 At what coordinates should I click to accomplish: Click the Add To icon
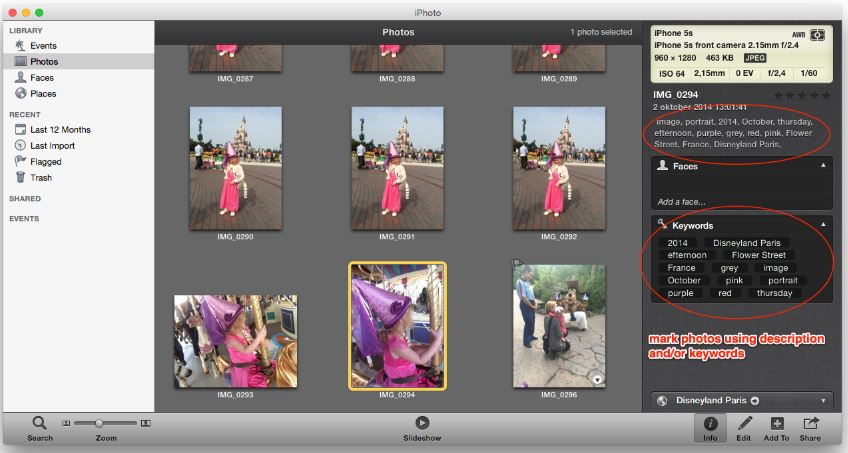click(777, 424)
